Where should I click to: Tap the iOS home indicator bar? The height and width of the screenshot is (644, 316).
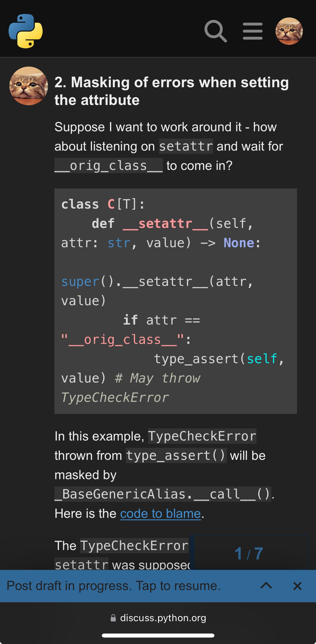click(158, 635)
